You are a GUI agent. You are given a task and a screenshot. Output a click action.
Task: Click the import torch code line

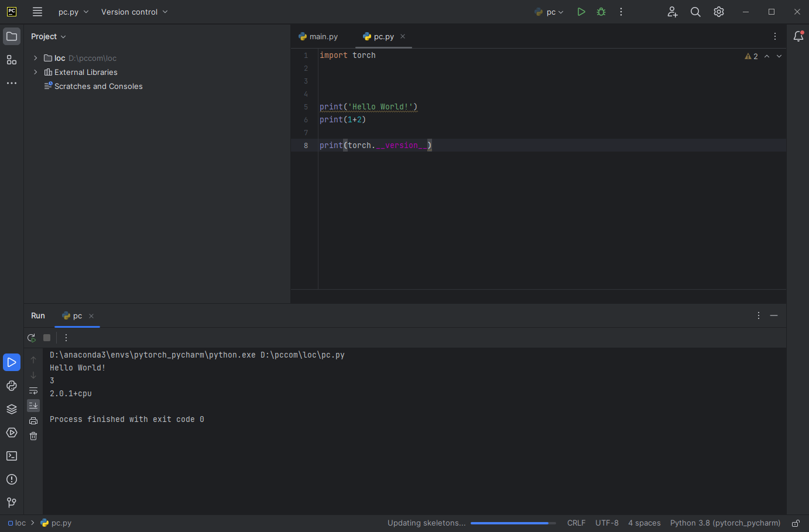tap(348, 55)
